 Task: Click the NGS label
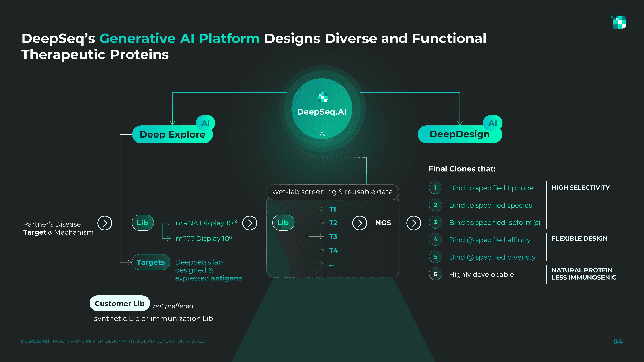383,223
